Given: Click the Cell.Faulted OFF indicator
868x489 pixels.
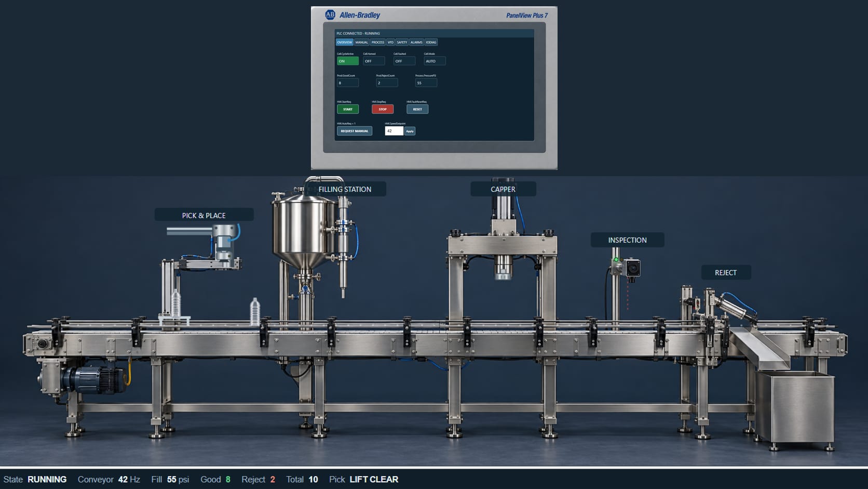Looking at the screenshot, I should [404, 61].
